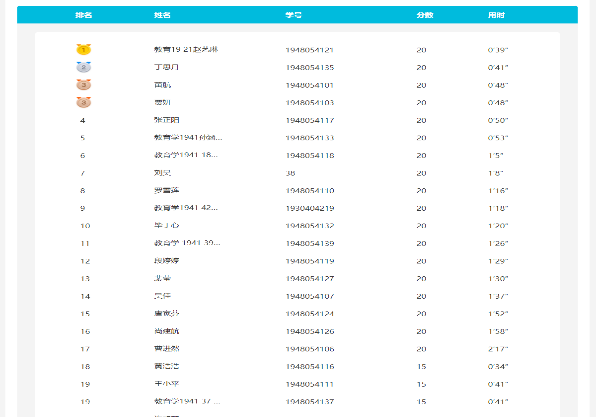Image resolution: width=596 pixels, height=417 pixels.
Task: Select the 排名 column header
Action: pyautogui.click(x=84, y=15)
